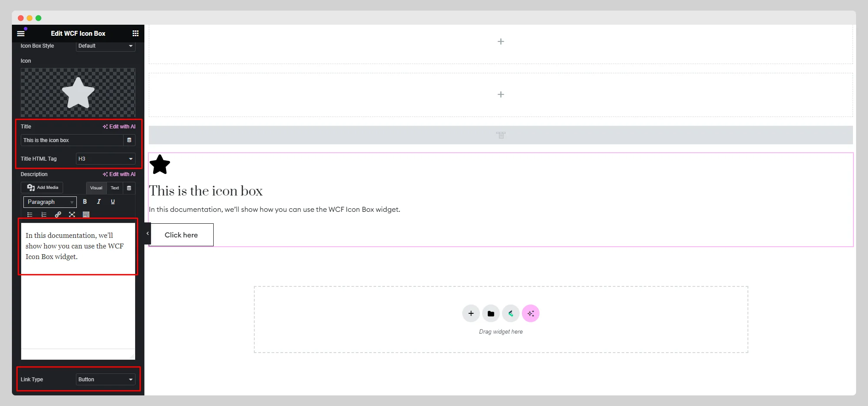This screenshot has height=406, width=868.
Task: Click the 'Edit WCF Icon Box' panel title
Action: [x=78, y=34]
